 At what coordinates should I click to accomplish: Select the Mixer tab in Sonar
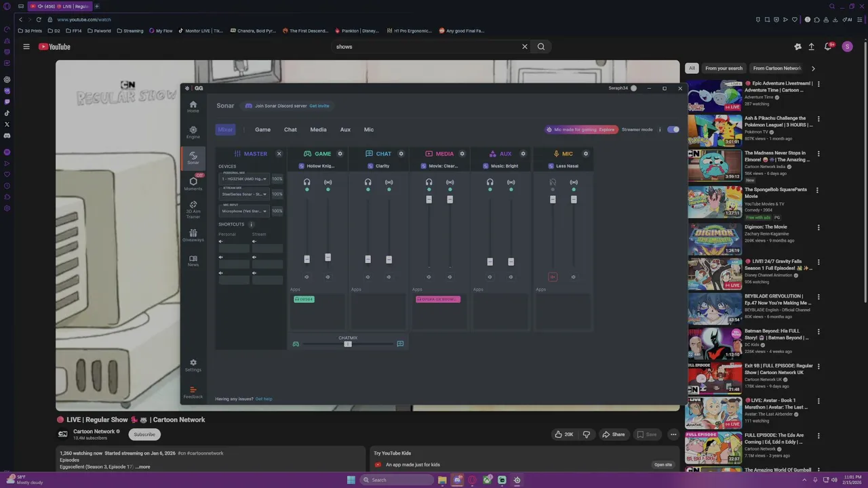pos(225,129)
